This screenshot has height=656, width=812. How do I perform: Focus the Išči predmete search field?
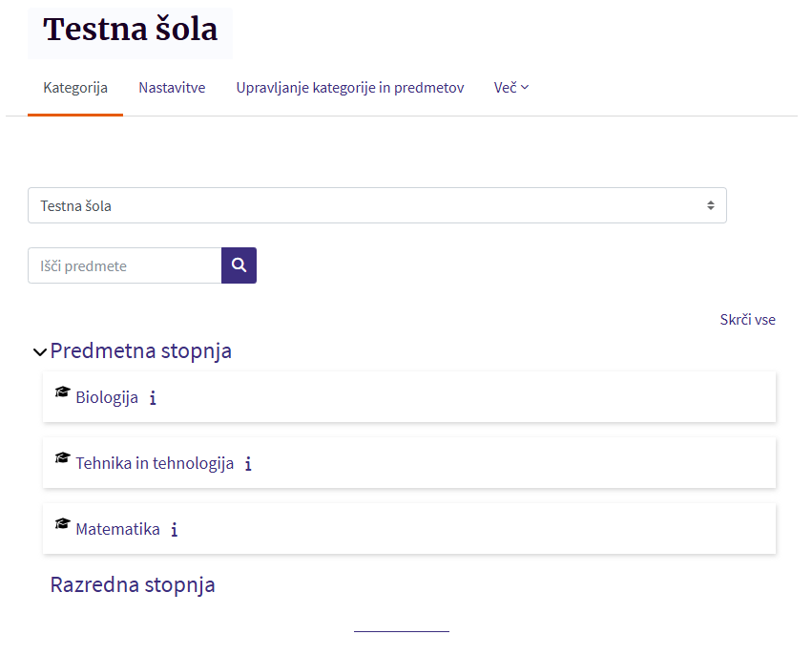(125, 265)
